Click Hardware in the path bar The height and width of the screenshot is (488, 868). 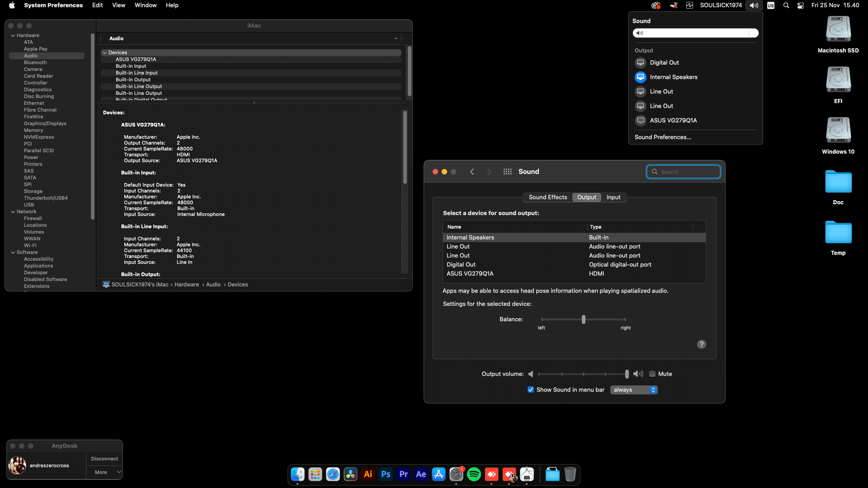[x=187, y=285]
